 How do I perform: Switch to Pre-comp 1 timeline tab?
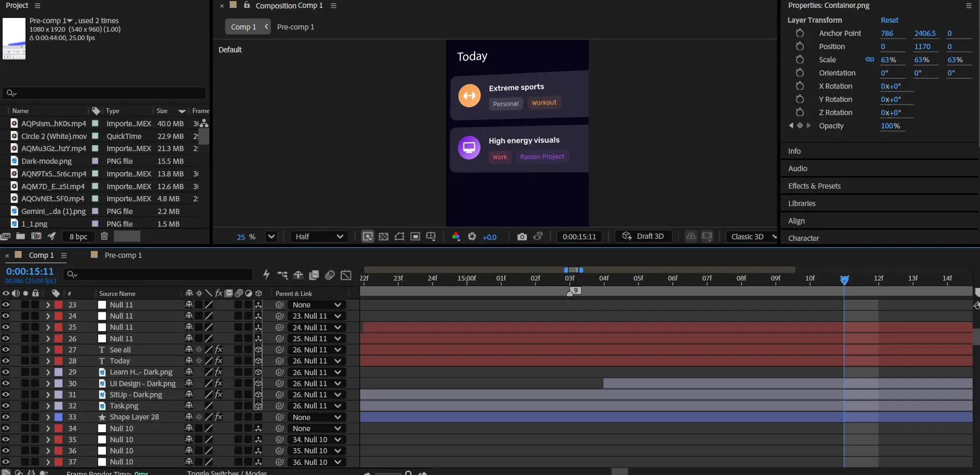123,255
